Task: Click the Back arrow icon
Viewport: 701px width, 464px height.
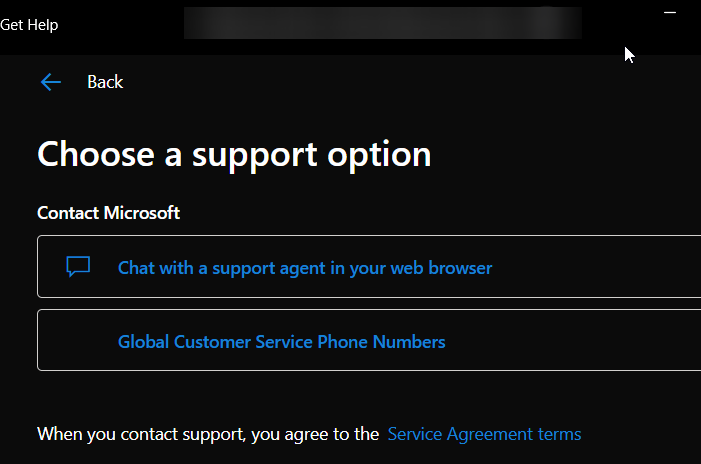Action: pos(51,82)
